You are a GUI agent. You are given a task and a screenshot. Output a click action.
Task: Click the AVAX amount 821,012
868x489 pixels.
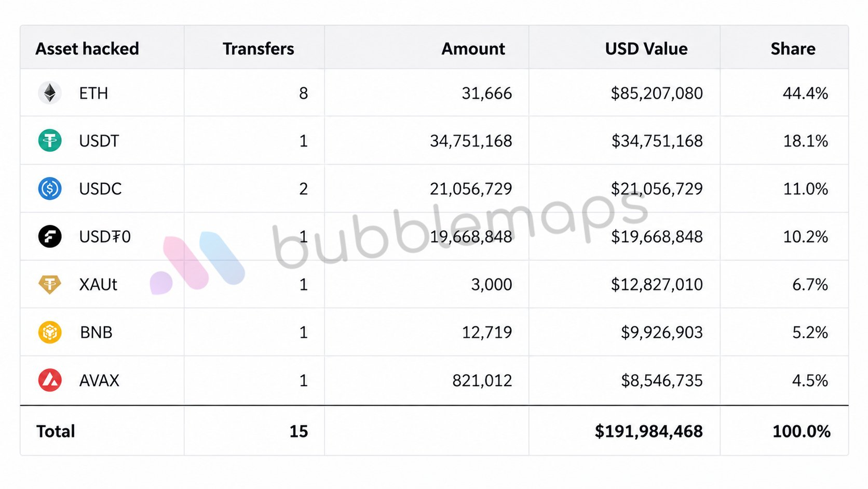click(482, 381)
